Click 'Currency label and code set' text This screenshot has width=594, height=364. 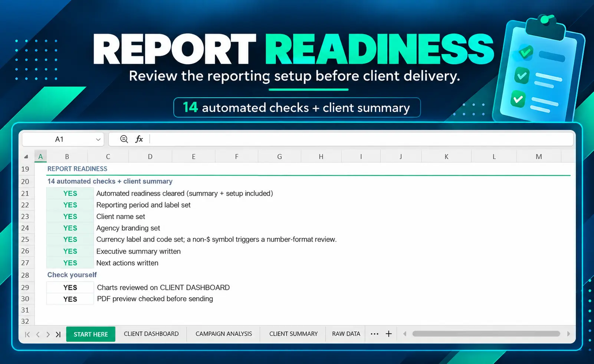[216, 239]
